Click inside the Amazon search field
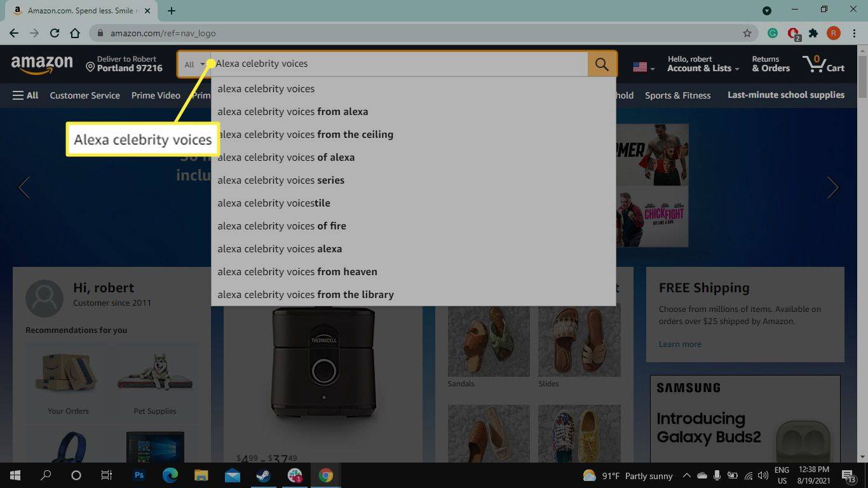Image resolution: width=868 pixels, height=488 pixels. tap(399, 64)
